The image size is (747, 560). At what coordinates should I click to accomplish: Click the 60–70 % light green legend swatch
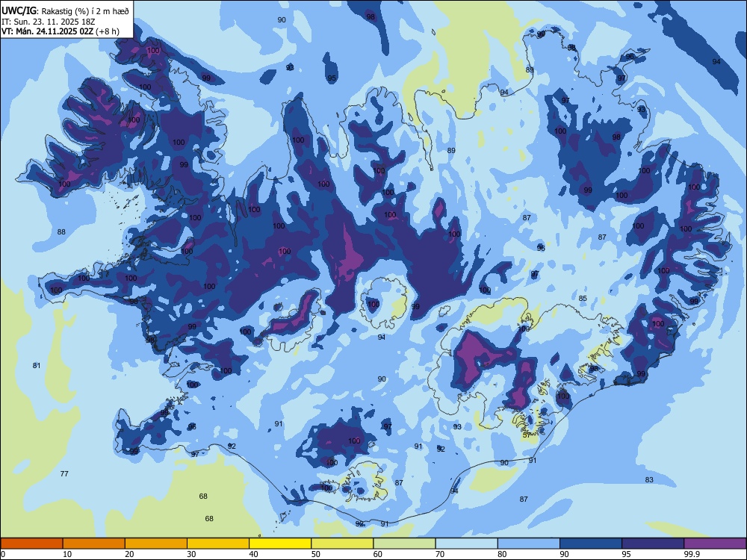coord(404,544)
